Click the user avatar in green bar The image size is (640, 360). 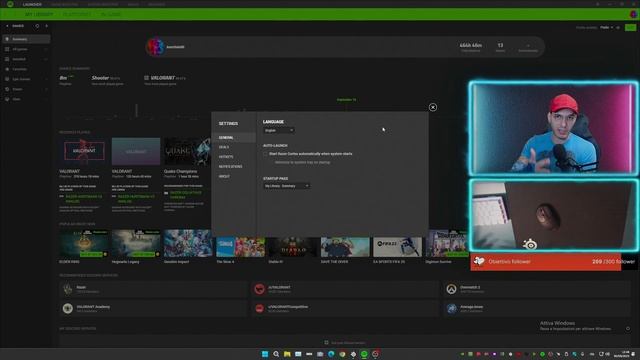[x=633, y=14]
